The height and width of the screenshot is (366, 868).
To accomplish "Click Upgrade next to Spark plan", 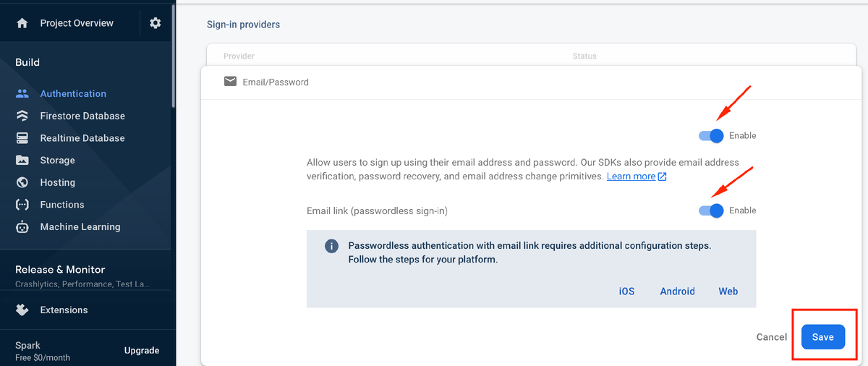I will 142,351.
